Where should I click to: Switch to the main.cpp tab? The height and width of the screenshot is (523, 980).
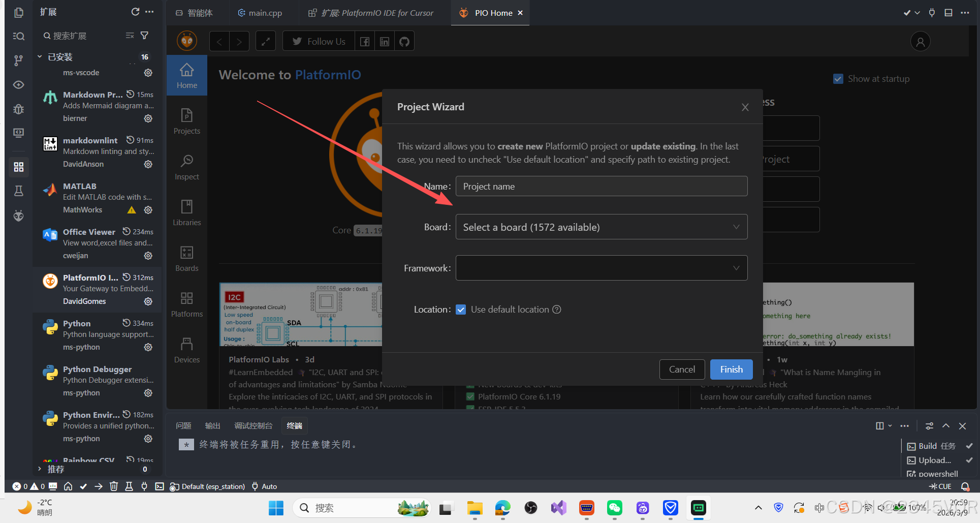(260, 13)
